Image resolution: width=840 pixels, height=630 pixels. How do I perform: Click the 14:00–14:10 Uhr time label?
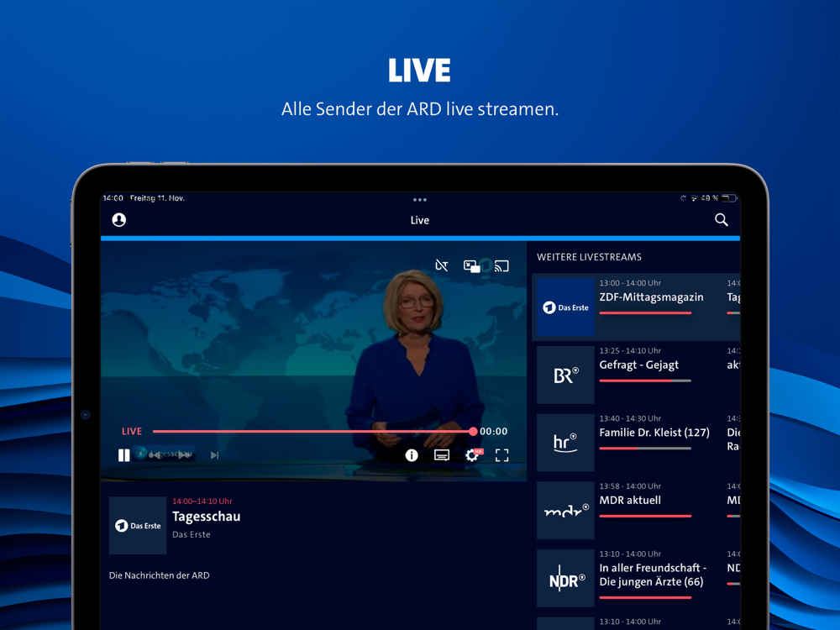pos(202,501)
